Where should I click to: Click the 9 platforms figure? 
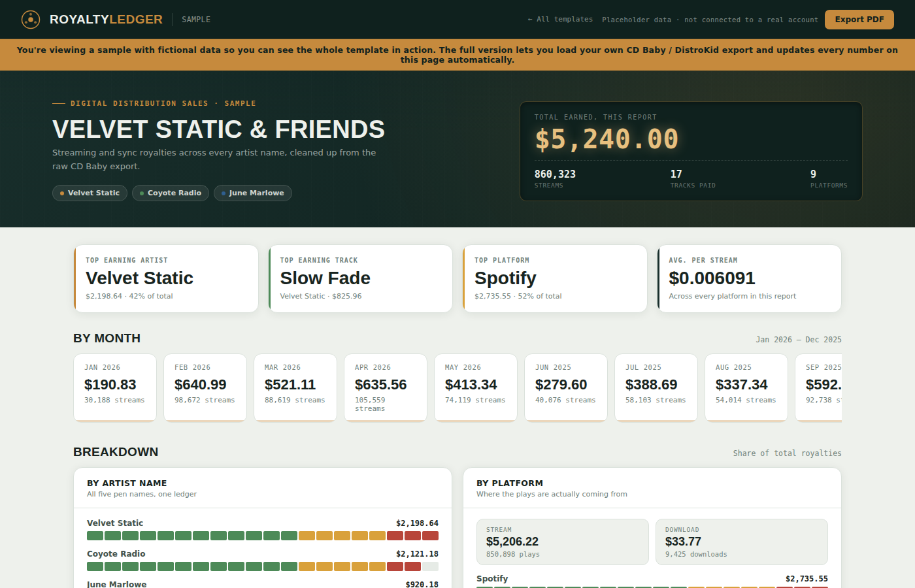click(x=813, y=174)
